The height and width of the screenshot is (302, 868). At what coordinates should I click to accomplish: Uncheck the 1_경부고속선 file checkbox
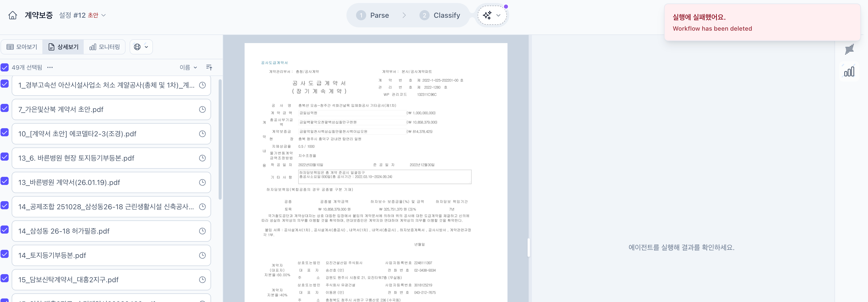4,84
